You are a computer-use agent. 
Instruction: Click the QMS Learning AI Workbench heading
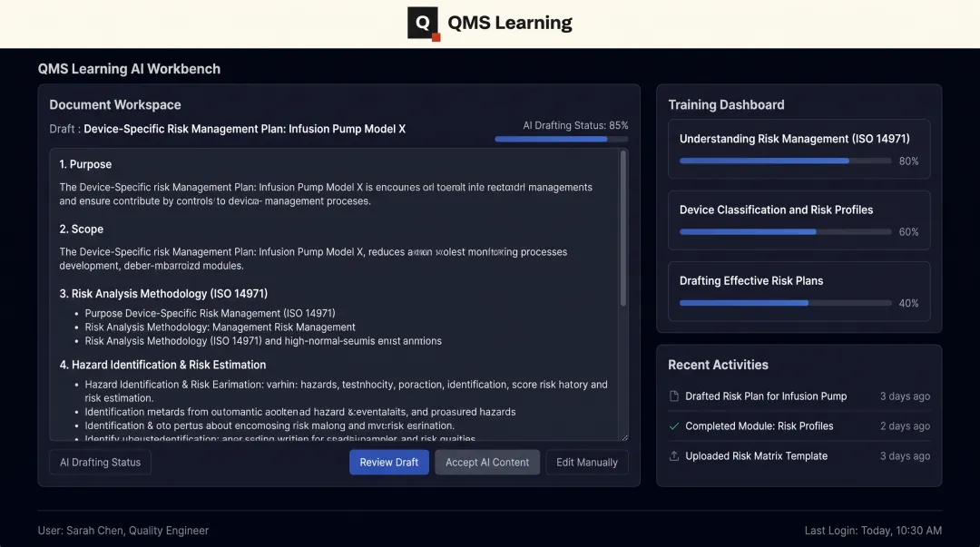[x=129, y=69]
